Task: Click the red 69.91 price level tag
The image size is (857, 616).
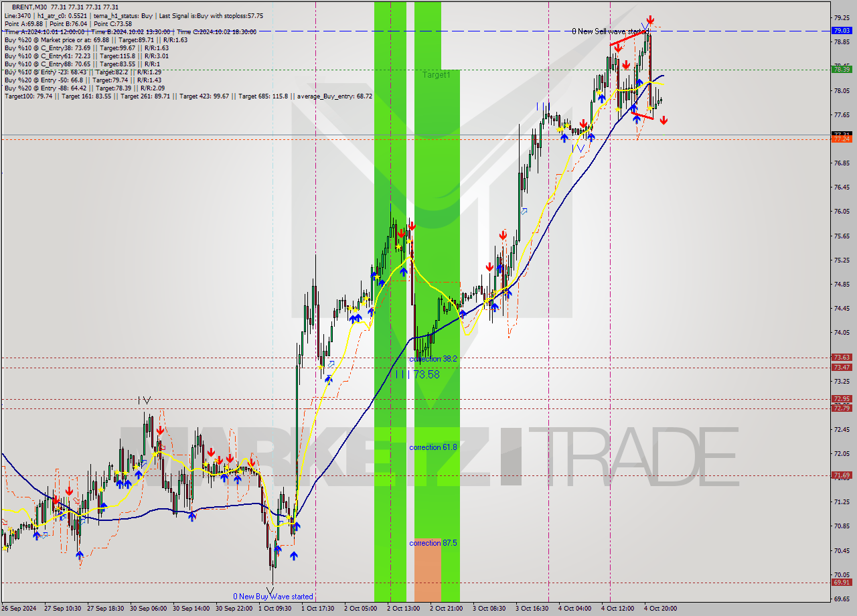Action: click(x=842, y=582)
